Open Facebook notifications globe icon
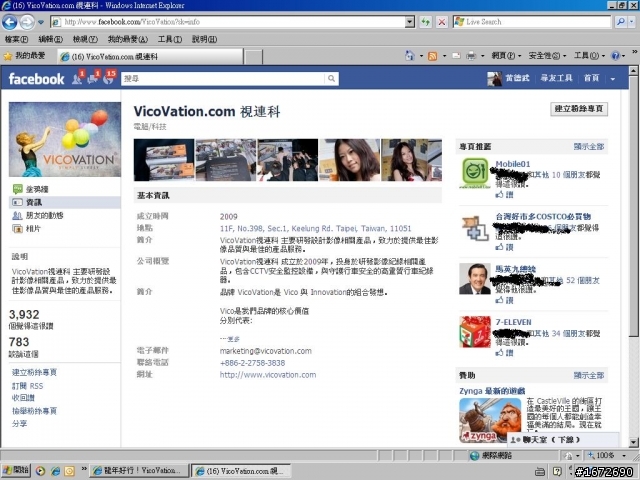This screenshot has width=640, height=480. pyautogui.click(x=109, y=78)
